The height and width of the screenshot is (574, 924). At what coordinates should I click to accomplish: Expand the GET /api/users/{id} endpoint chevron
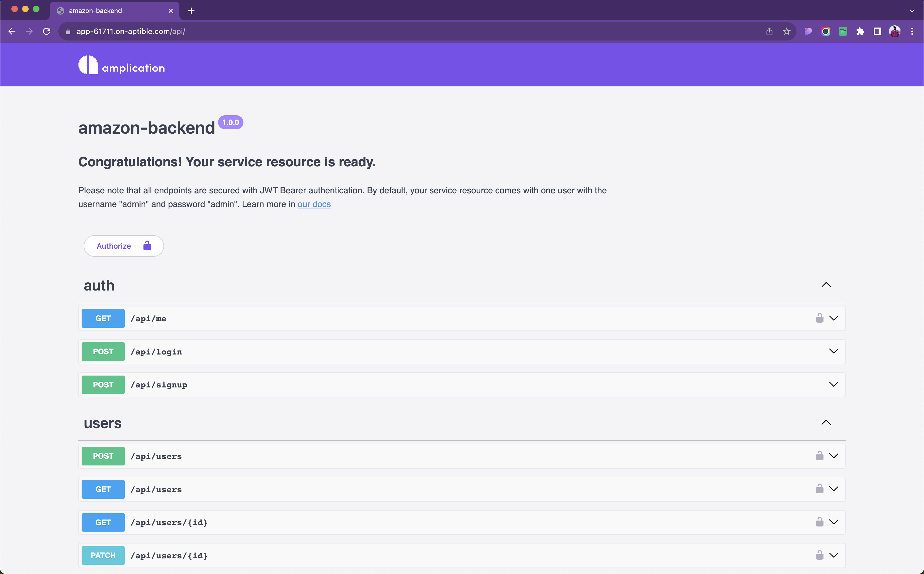[x=833, y=522]
